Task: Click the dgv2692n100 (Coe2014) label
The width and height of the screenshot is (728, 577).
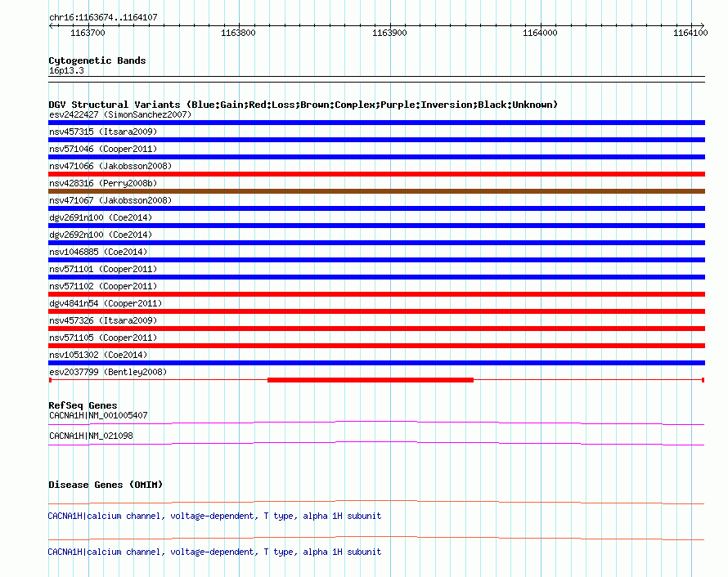Action: pyautogui.click(x=101, y=235)
